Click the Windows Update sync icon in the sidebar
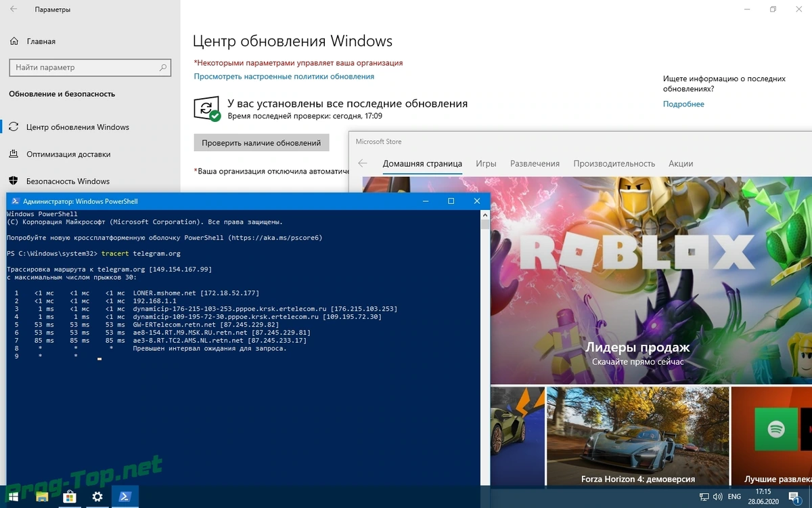The height and width of the screenshot is (508, 812). [14, 127]
